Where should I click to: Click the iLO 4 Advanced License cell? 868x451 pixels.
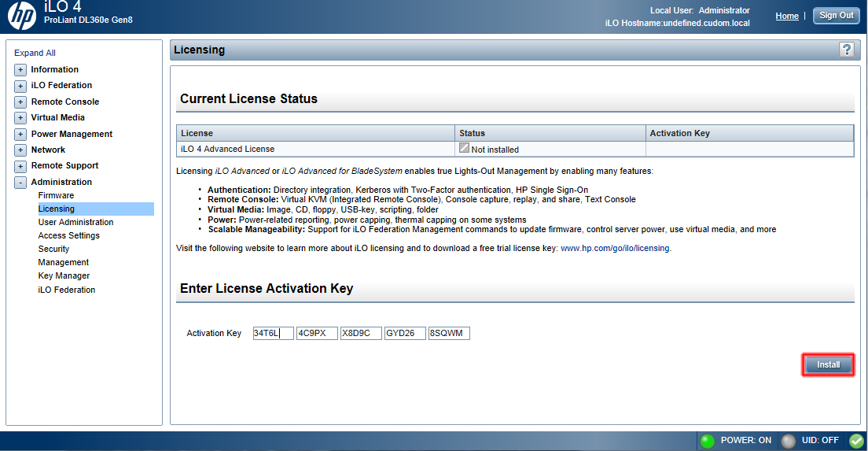click(x=315, y=149)
